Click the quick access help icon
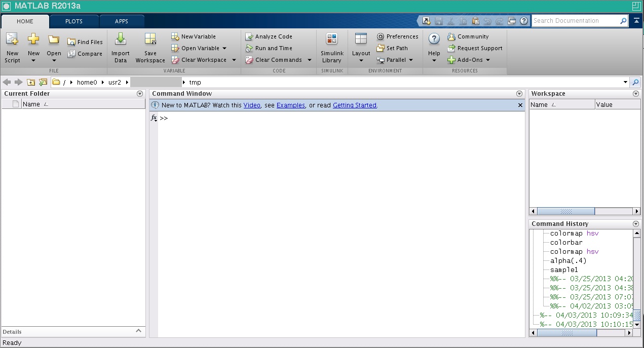The image size is (644, 348). (x=524, y=21)
